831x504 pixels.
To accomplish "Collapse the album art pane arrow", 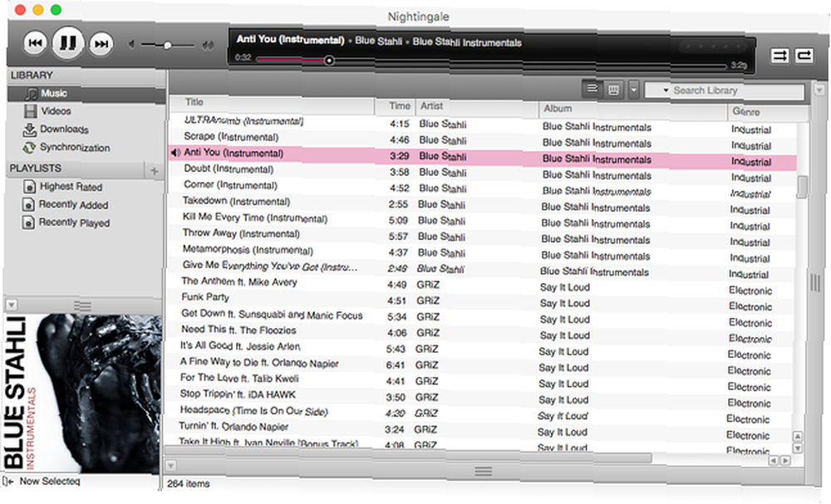I will click(x=11, y=305).
